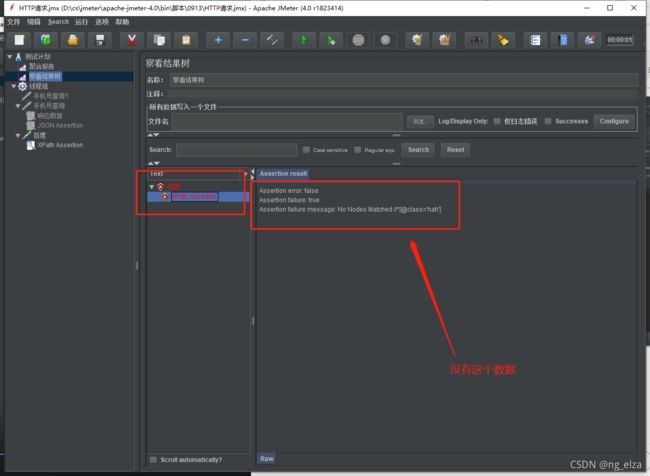The image size is (650, 476).
Task: Enable the Successes checkbox
Action: (548, 121)
